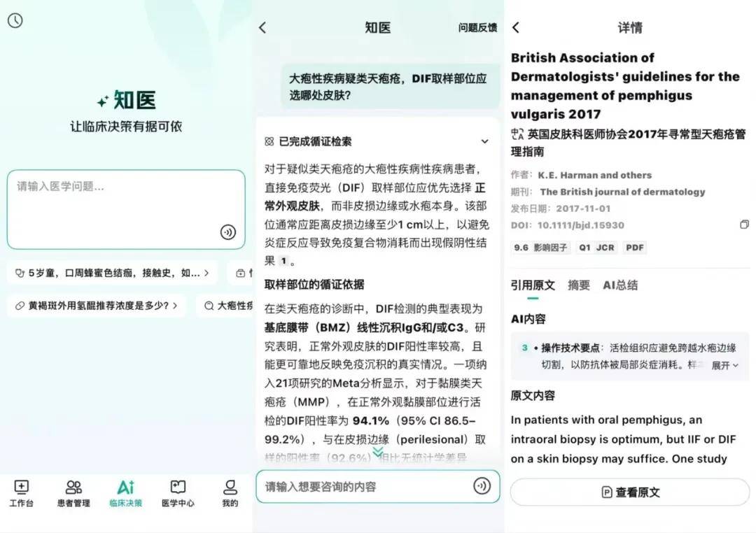Viewport: 756px width, 533px height.
Task: Click the journal The British journal of dermatology
Action: 622,192
